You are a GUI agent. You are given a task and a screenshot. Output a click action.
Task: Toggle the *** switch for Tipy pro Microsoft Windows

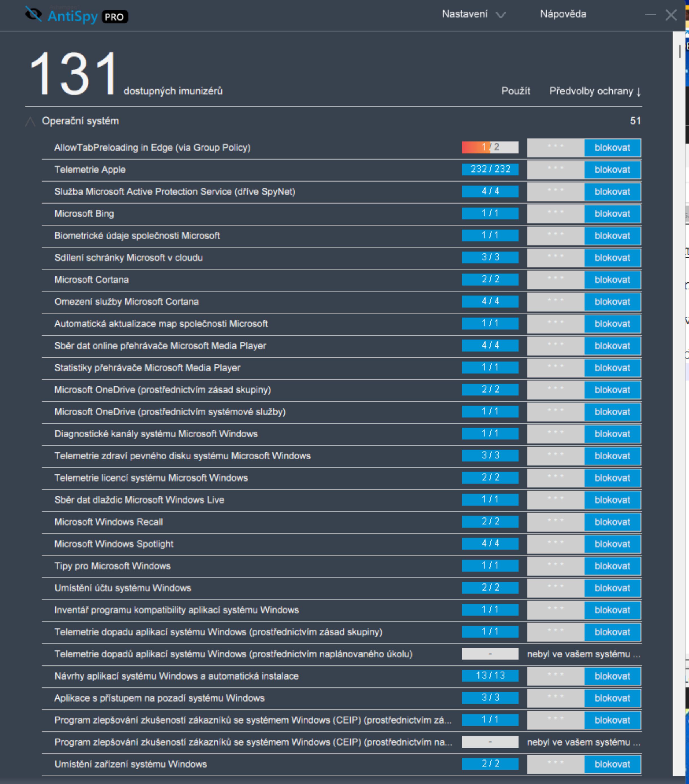point(555,566)
